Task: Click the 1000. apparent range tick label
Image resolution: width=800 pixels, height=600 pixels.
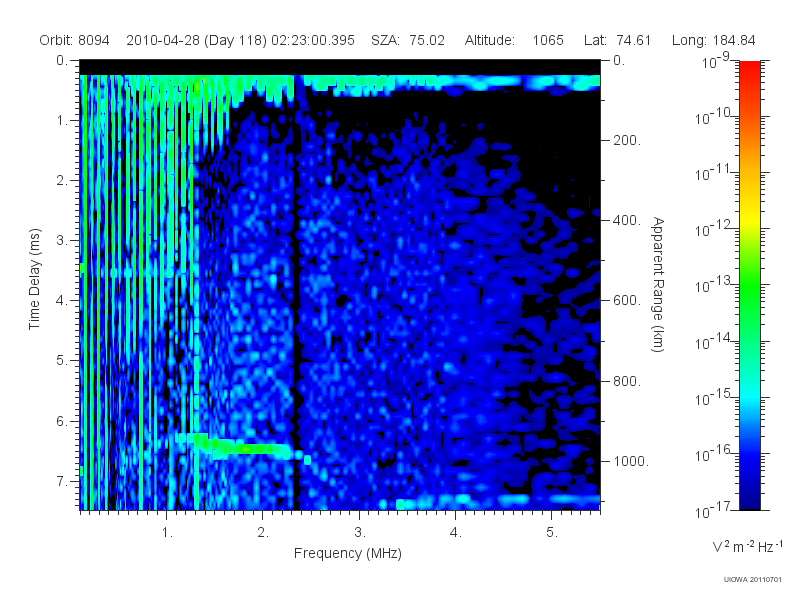Action: [x=631, y=461]
